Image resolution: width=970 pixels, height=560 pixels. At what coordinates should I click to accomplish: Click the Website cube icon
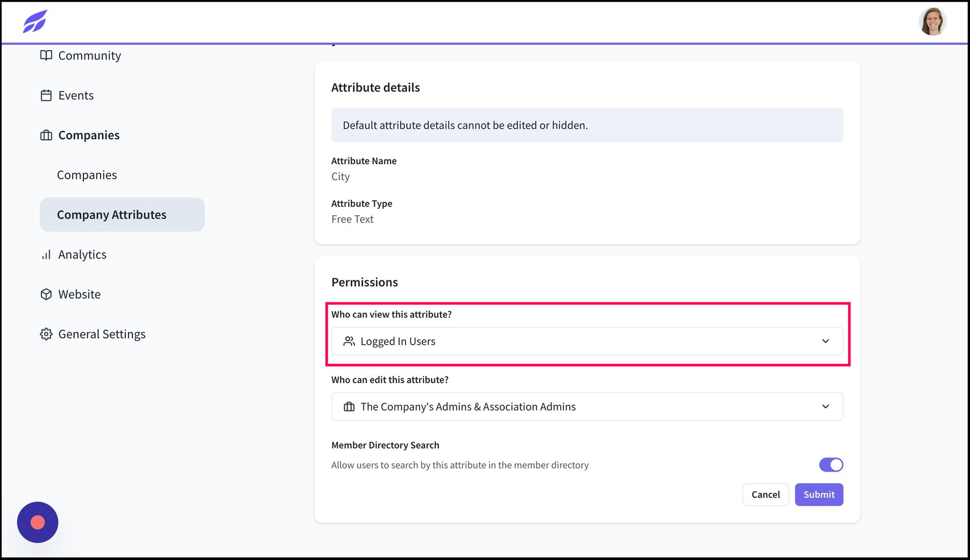pyautogui.click(x=46, y=294)
